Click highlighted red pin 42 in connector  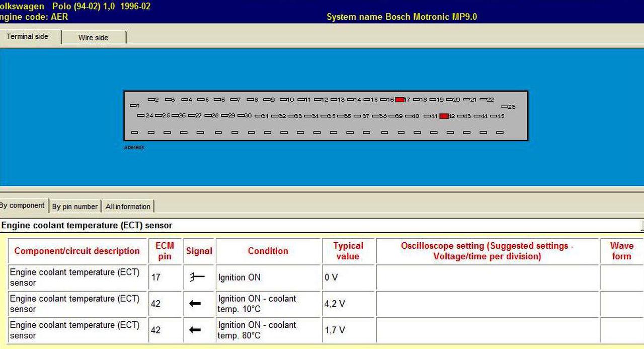tap(444, 116)
